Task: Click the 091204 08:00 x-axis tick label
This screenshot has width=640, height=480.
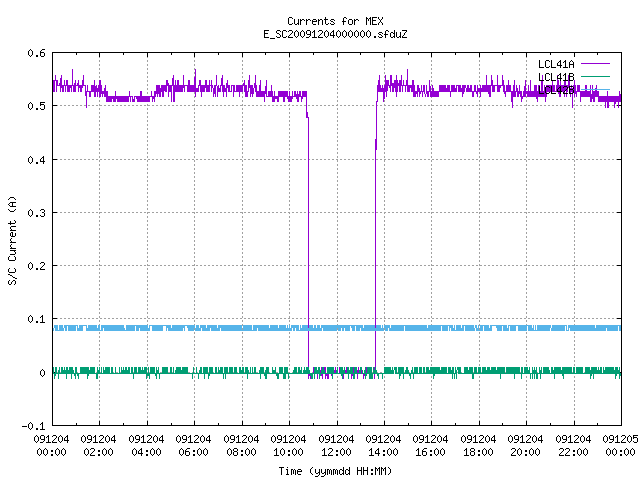Action: [241, 446]
